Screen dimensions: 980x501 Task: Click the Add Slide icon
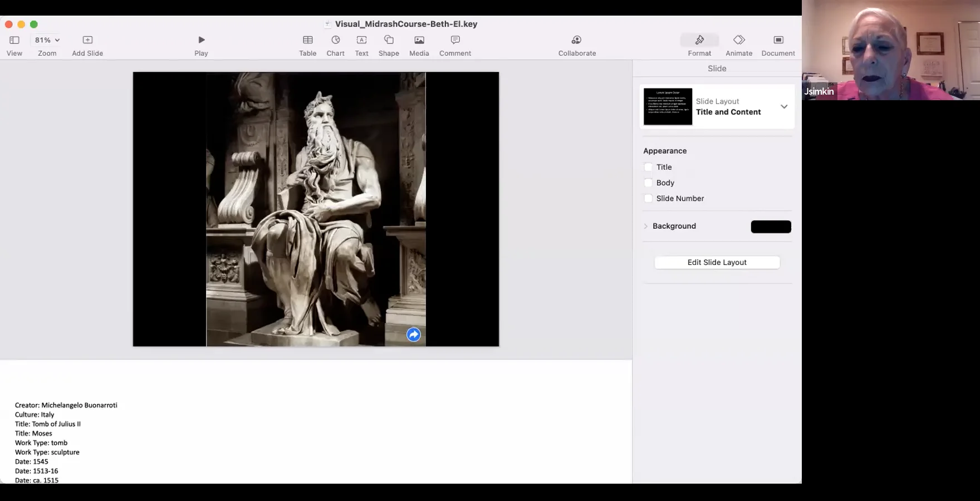point(87,40)
